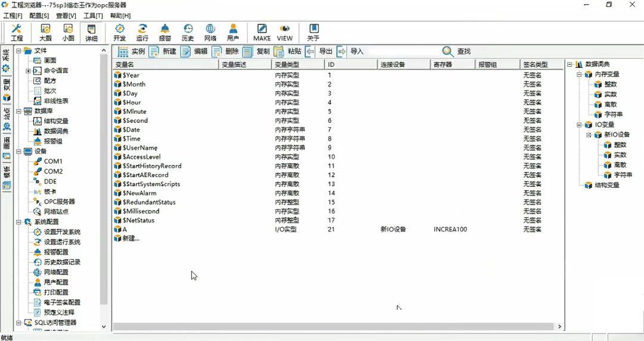Image resolution: width=644 pixels, height=341 pixels.
Task: Click the 开发 development icon
Action: 119,32
